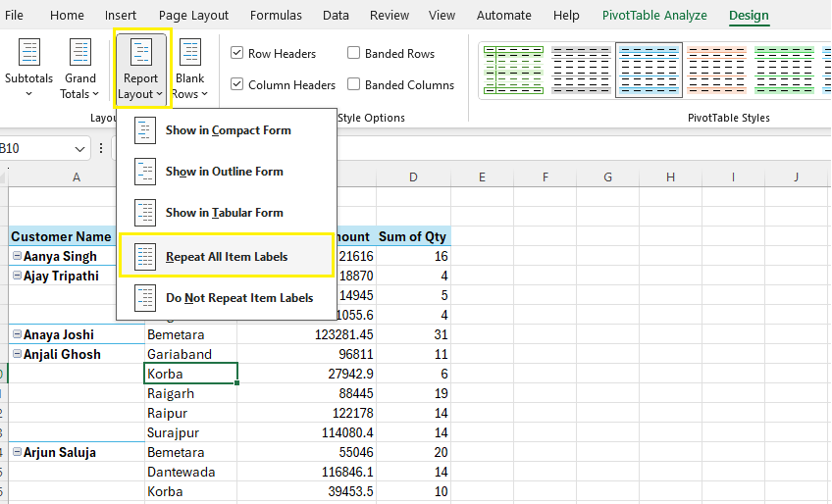Select the Design tab

749,15
